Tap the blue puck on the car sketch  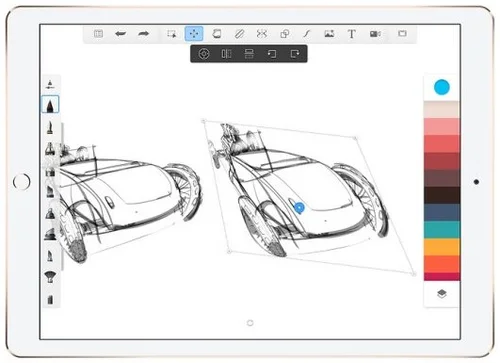click(299, 208)
